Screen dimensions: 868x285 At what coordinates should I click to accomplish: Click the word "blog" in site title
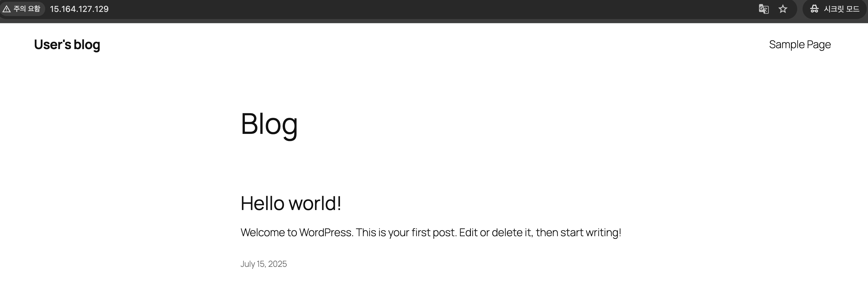[x=87, y=45]
